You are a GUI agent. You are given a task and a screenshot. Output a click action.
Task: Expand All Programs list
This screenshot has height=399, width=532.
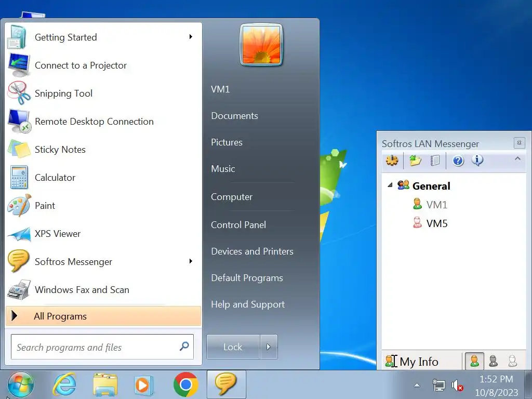coord(103,316)
